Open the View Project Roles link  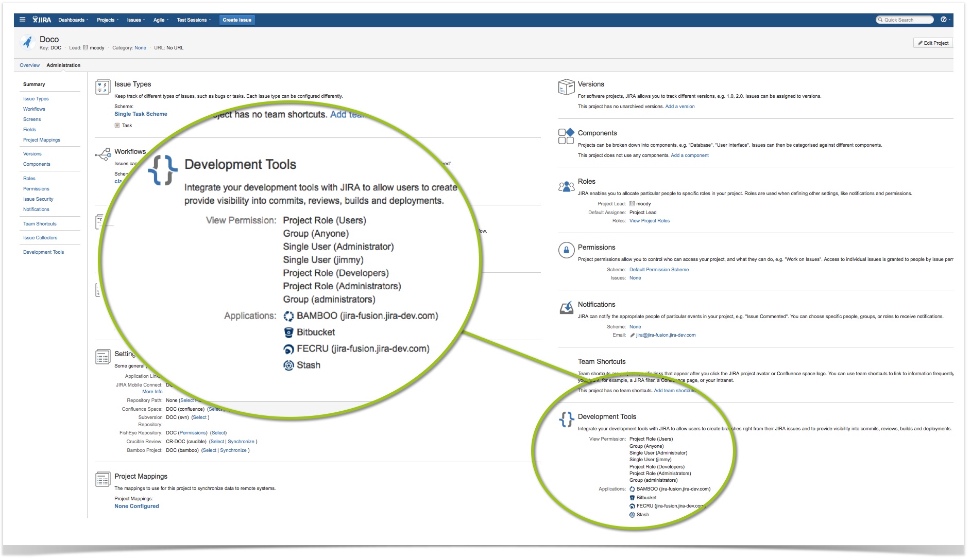click(x=650, y=221)
